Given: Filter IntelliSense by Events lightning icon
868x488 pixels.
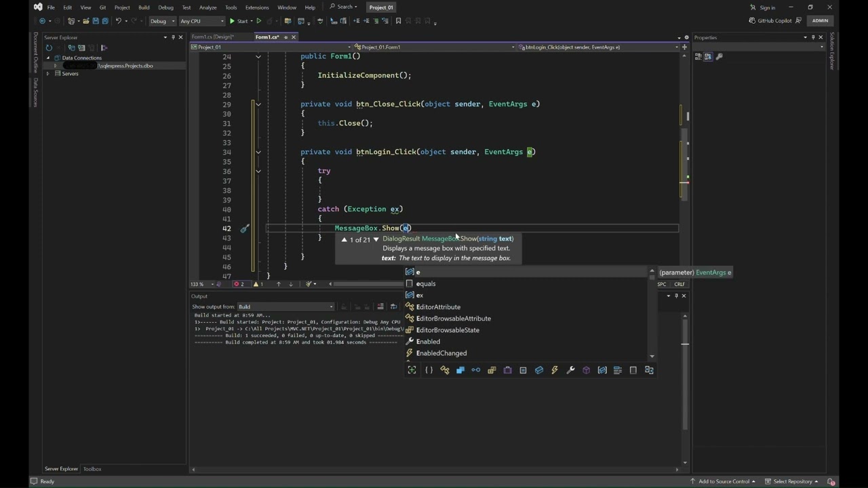Looking at the screenshot, I should (555, 370).
